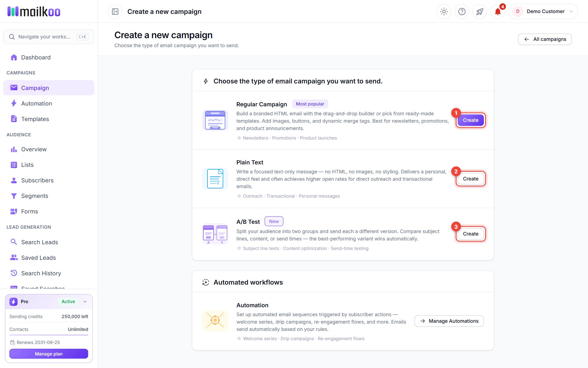The image size is (588, 368).
Task: Open Dashboard from the sidebar
Action: (49, 57)
